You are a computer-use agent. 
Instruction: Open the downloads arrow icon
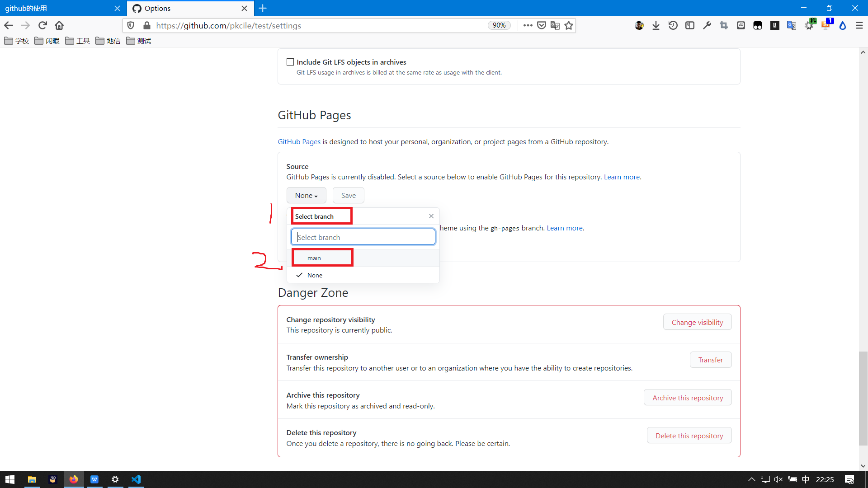pyautogui.click(x=656, y=25)
